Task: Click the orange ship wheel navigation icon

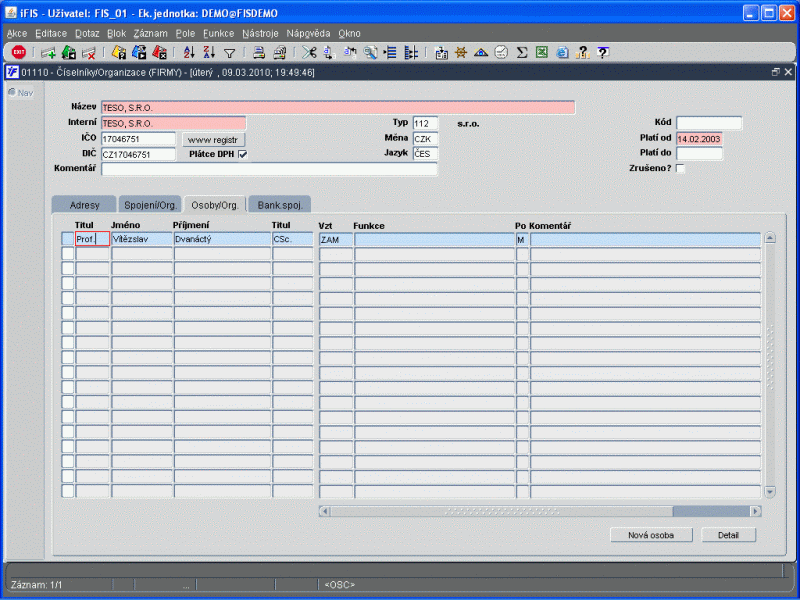Action: (x=461, y=52)
